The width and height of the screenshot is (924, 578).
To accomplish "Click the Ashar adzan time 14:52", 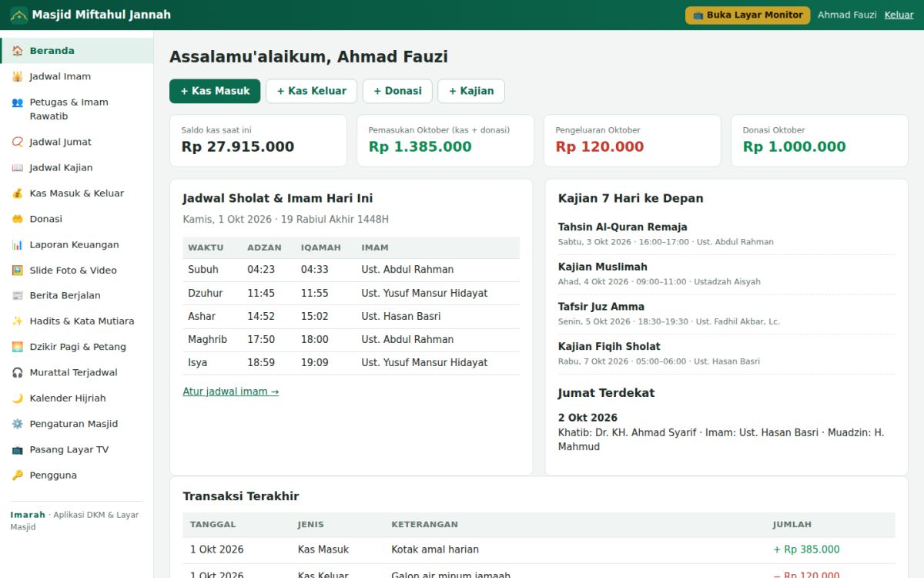I will [261, 316].
